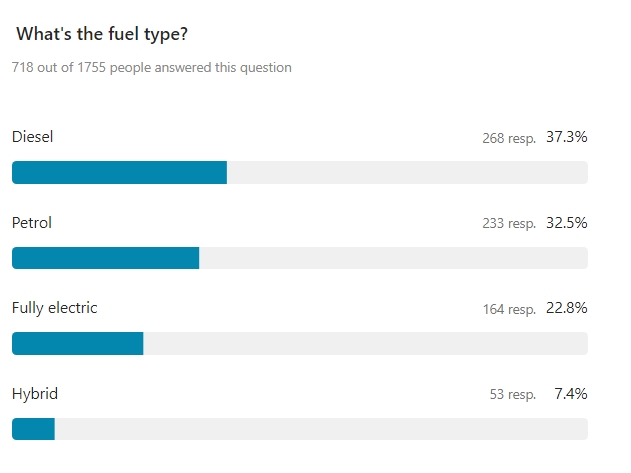Click the 164 resp. count

tap(509, 309)
